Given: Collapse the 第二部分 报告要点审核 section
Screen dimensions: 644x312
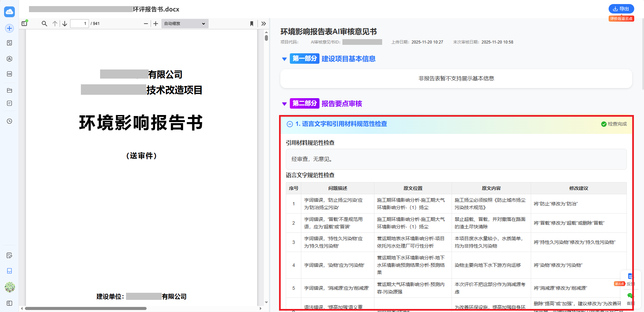Looking at the screenshot, I should (x=284, y=104).
